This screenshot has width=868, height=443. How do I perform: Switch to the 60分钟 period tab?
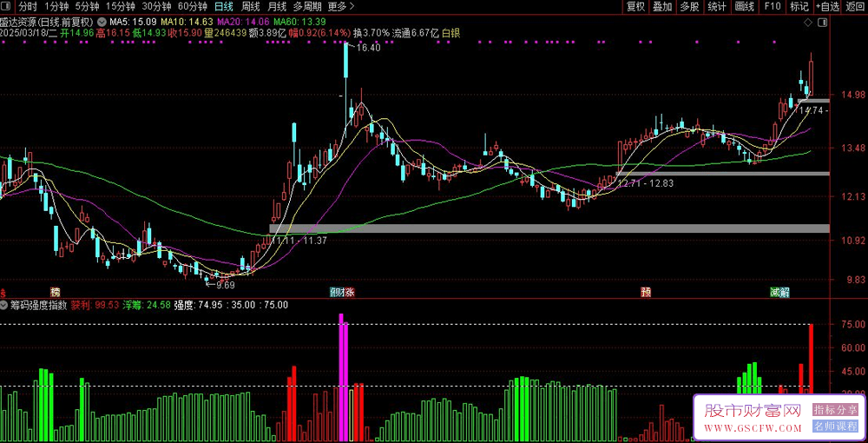pyautogui.click(x=193, y=7)
